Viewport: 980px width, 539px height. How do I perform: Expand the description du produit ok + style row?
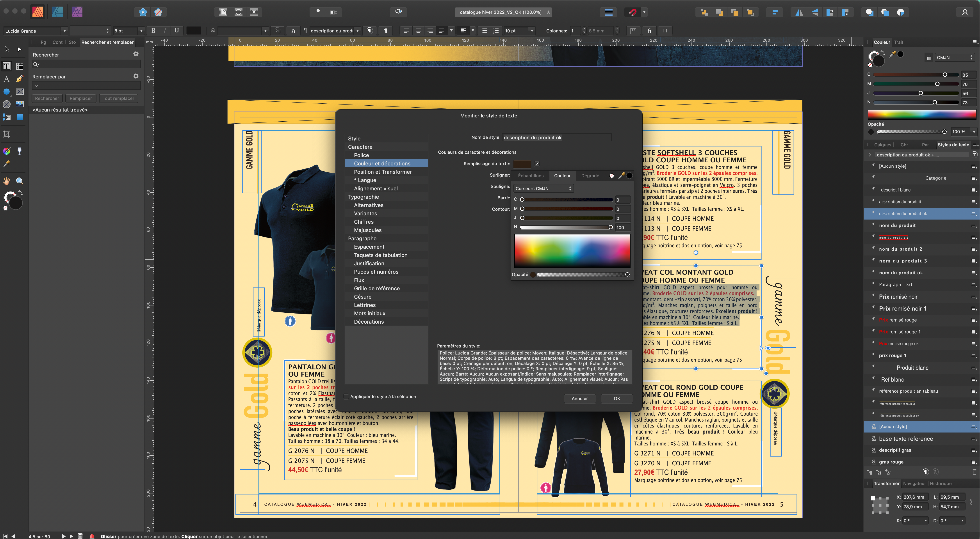pyautogui.click(x=870, y=155)
